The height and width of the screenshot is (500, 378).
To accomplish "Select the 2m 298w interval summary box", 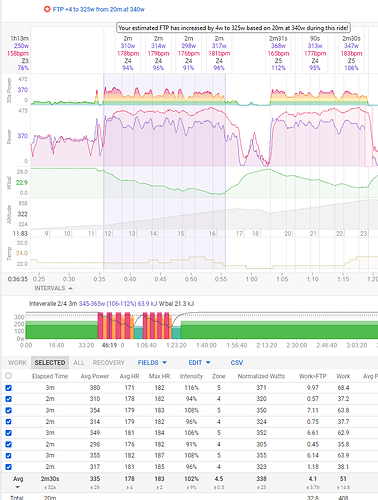I will (x=189, y=53).
